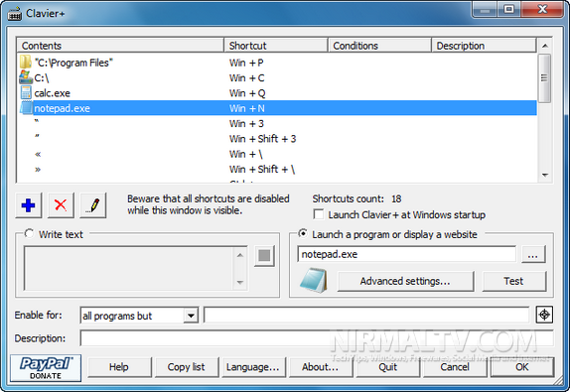Close the Clavier+ window
Screen dimensions: 570x392
(543, 9)
